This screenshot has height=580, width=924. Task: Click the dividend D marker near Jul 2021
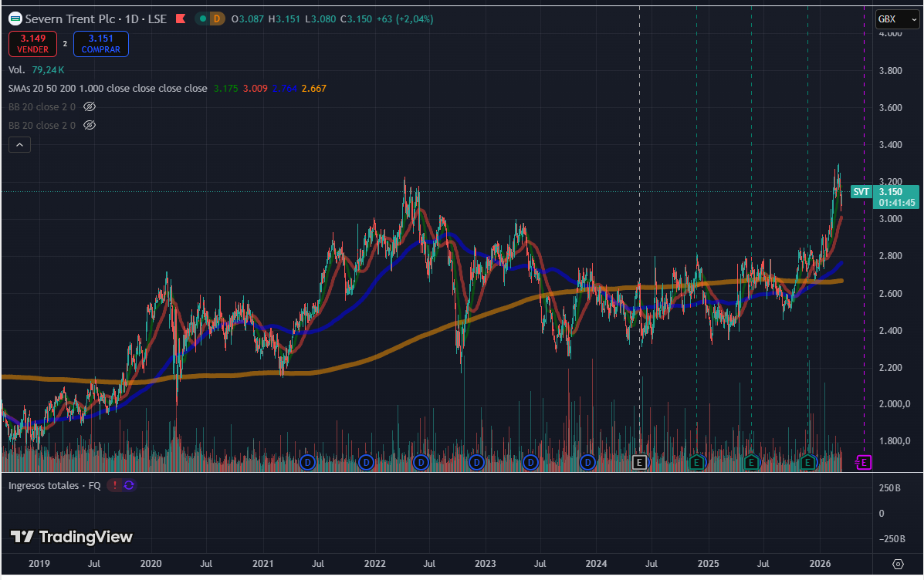tap(307, 463)
